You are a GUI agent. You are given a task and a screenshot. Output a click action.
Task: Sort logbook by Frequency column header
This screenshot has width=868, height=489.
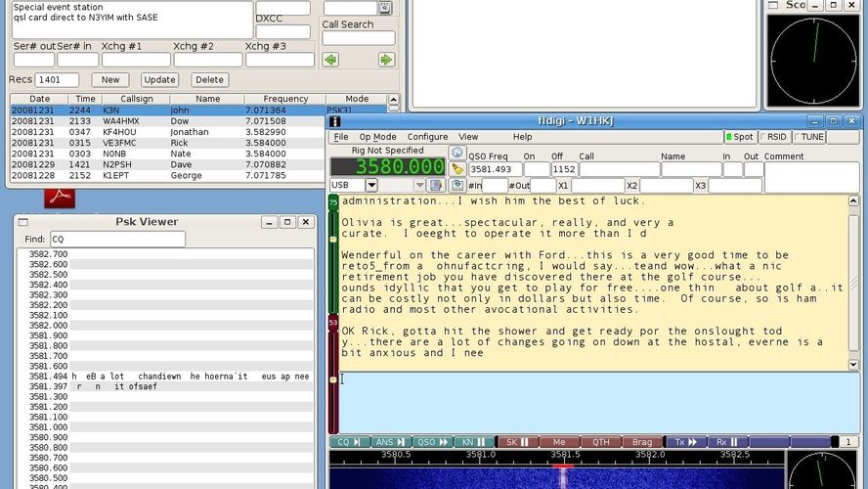coord(285,99)
